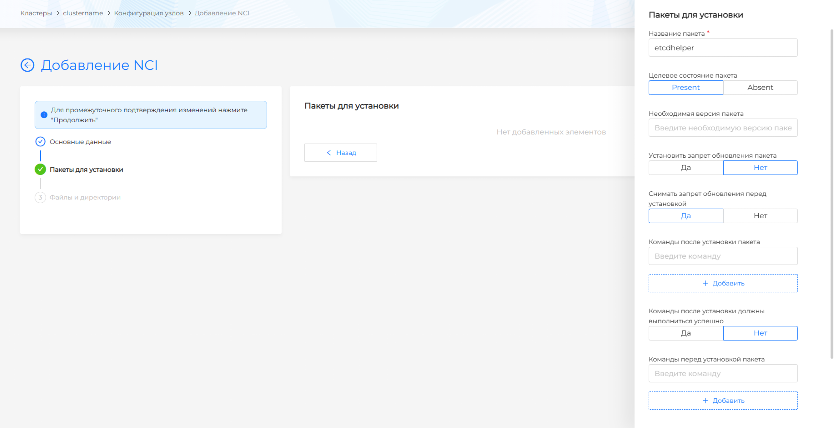Click the package name input field
Image resolution: width=838 pixels, height=428 pixels.
click(723, 47)
